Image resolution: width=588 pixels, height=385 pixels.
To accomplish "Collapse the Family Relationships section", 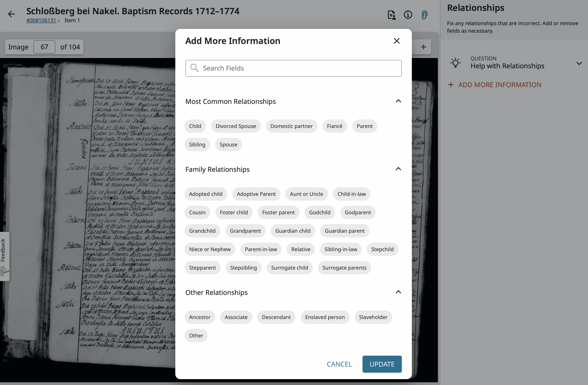I will coord(398,169).
